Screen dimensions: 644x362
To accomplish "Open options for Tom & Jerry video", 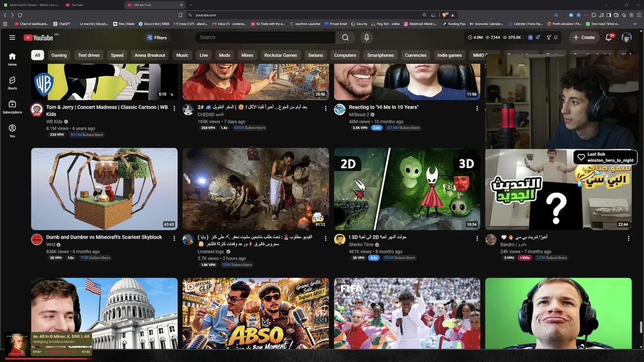I will tap(174, 108).
